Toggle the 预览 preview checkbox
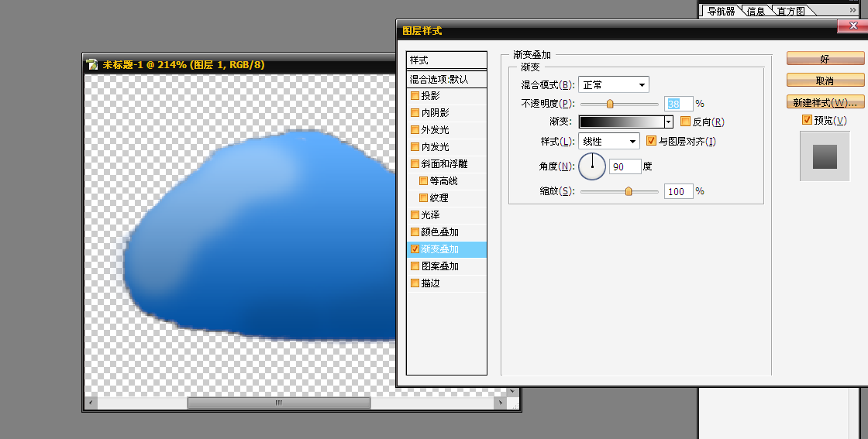 (807, 119)
